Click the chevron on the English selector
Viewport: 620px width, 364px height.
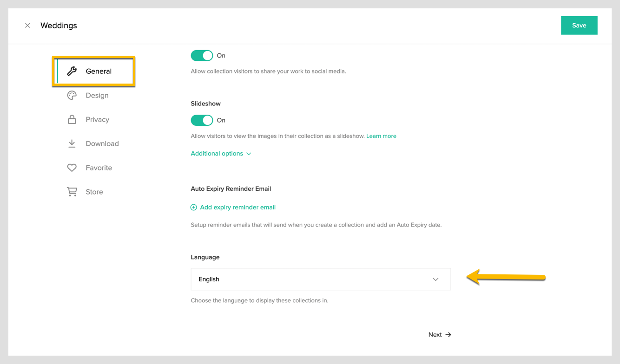[x=435, y=279]
